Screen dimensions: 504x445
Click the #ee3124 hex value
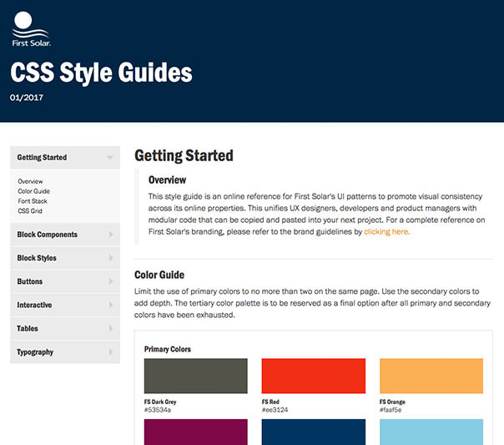(275, 410)
